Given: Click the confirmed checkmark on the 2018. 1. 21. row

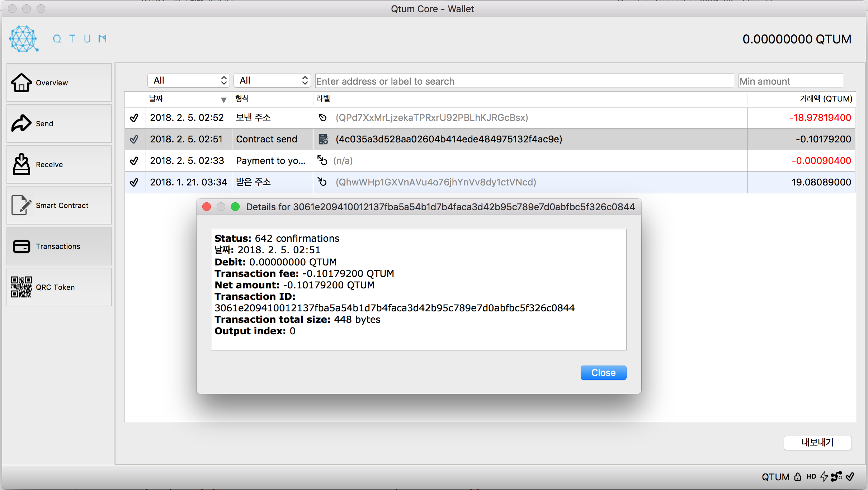Looking at the screenshot, I should coord(134,182).
